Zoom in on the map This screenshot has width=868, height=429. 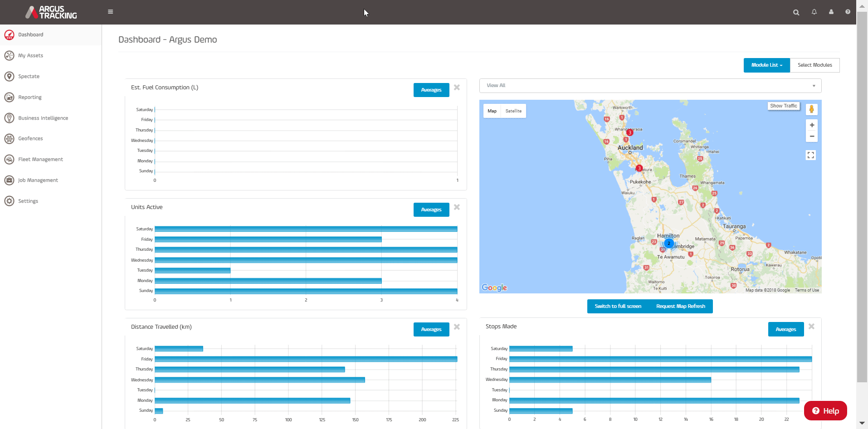tap(812, 125)
